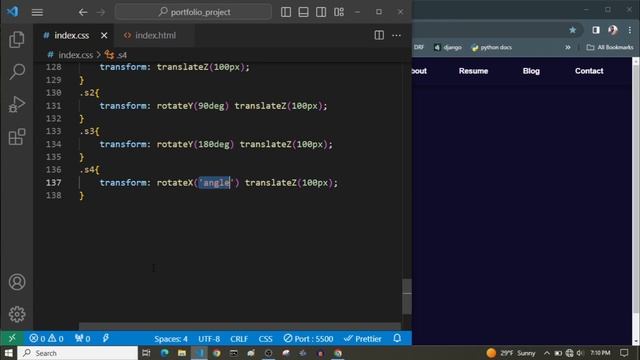This screenshot has height=360, width=640.
Task: Toggle the bottom panel layout icon
Action: (303, 12)
